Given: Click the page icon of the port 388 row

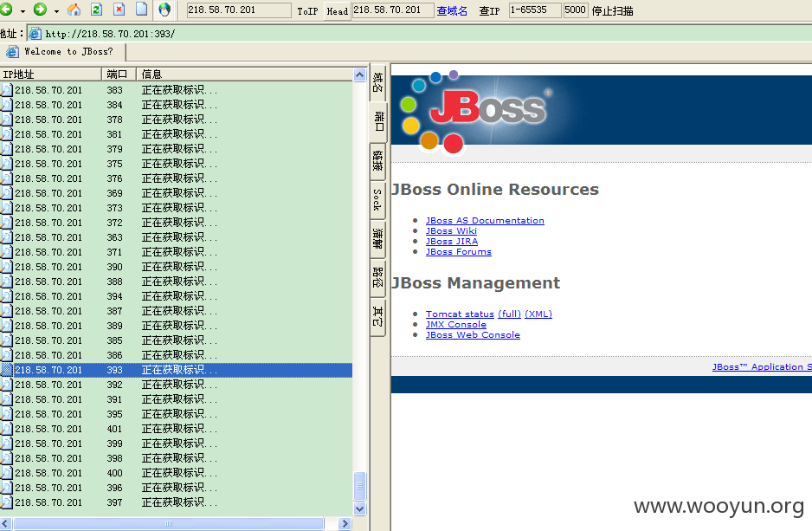Looking at the screenshot, I should [6, 282].
